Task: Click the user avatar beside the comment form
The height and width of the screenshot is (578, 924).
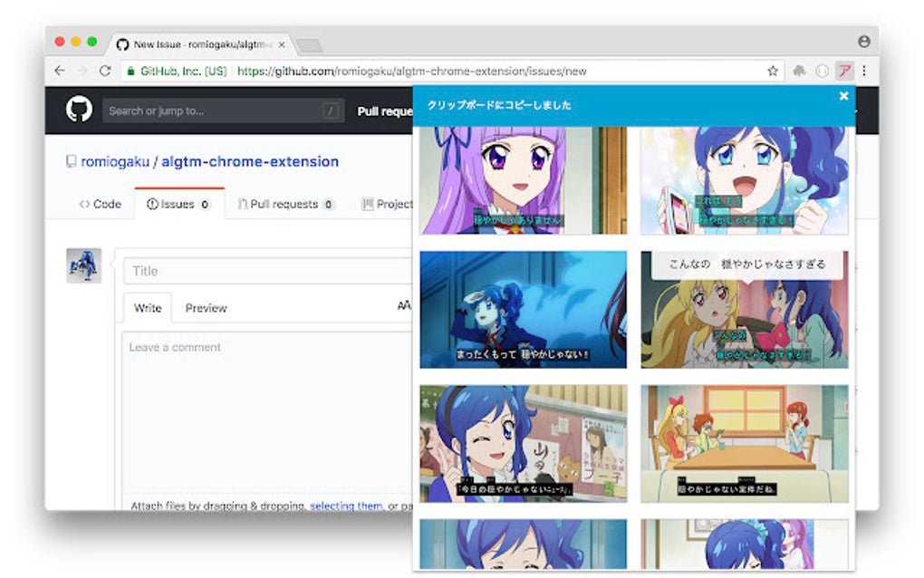Action: [83, 267]
